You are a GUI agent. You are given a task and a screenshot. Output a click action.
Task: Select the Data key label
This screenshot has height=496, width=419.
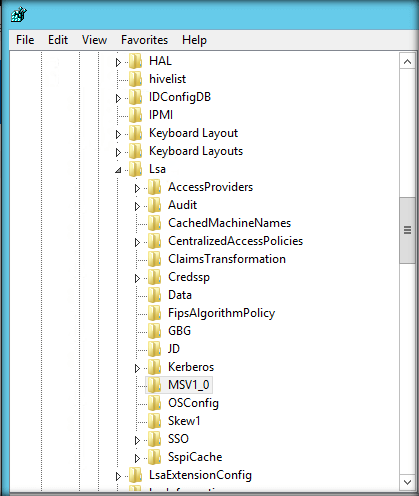pos(180,295)
